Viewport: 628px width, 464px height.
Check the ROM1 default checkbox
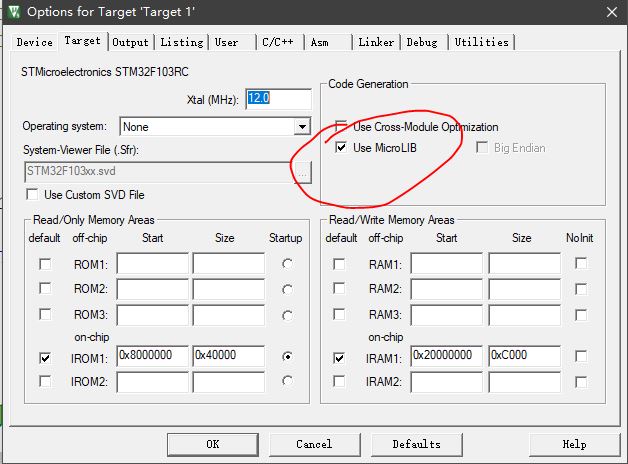pos(45,264)
